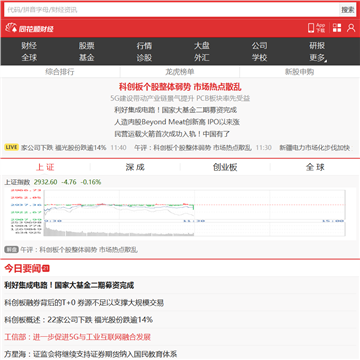Select the 综合排行 tab

(60, 72)
